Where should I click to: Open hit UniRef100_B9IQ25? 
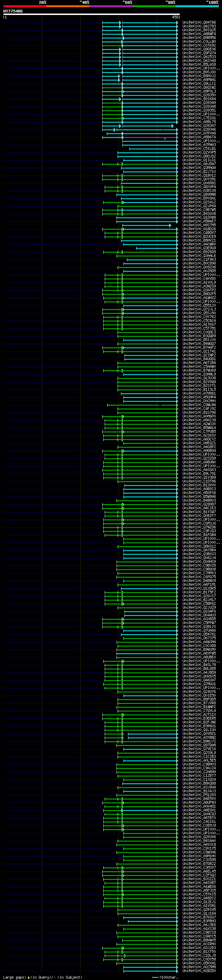199,30
